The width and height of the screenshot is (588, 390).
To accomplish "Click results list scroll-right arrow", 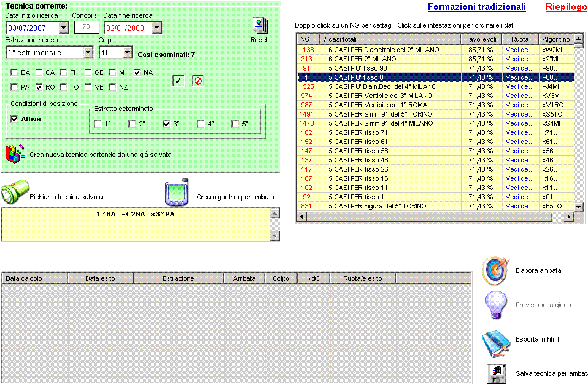I will pyautogui.click(x=569, y=216).
